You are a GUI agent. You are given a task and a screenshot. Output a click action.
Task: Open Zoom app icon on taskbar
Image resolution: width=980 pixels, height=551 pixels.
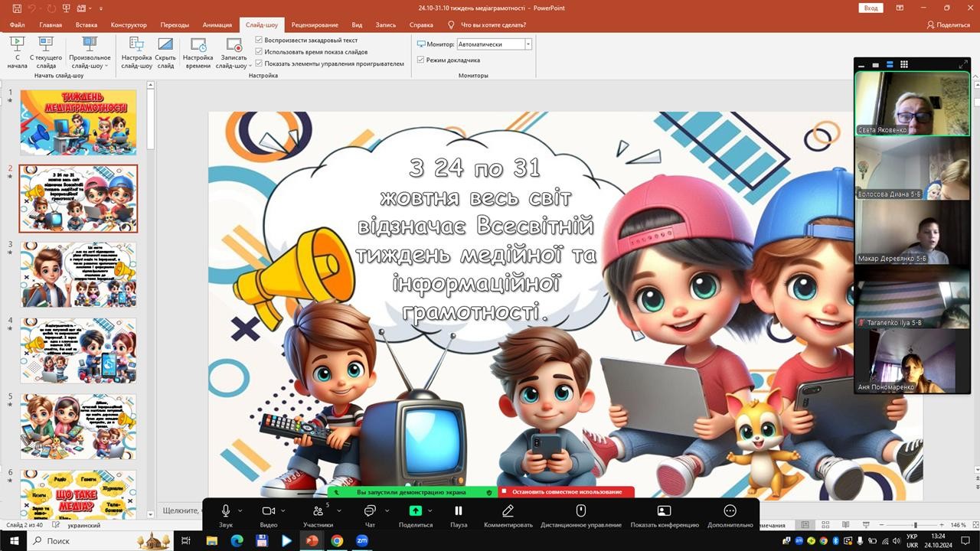coord(362,540)
